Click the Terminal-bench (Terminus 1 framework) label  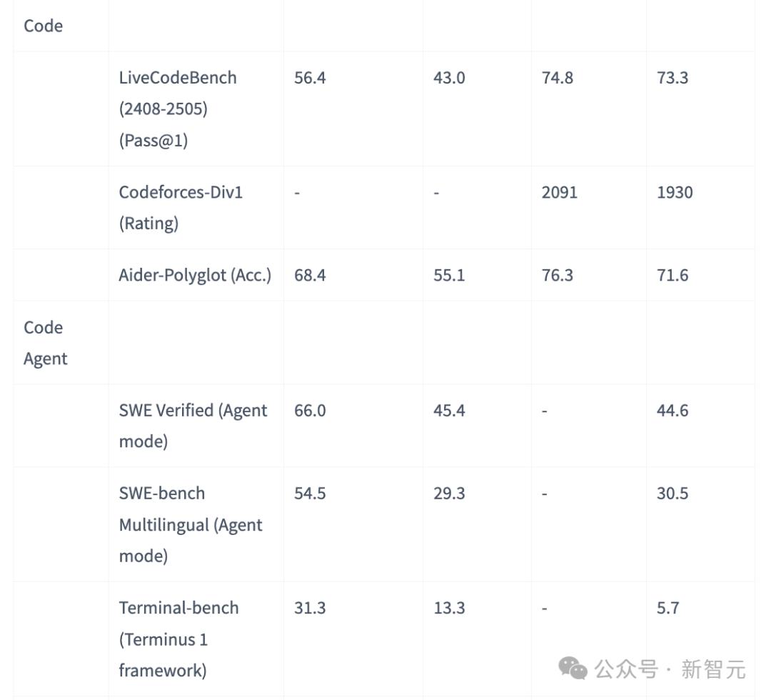(x=178, y=639)
